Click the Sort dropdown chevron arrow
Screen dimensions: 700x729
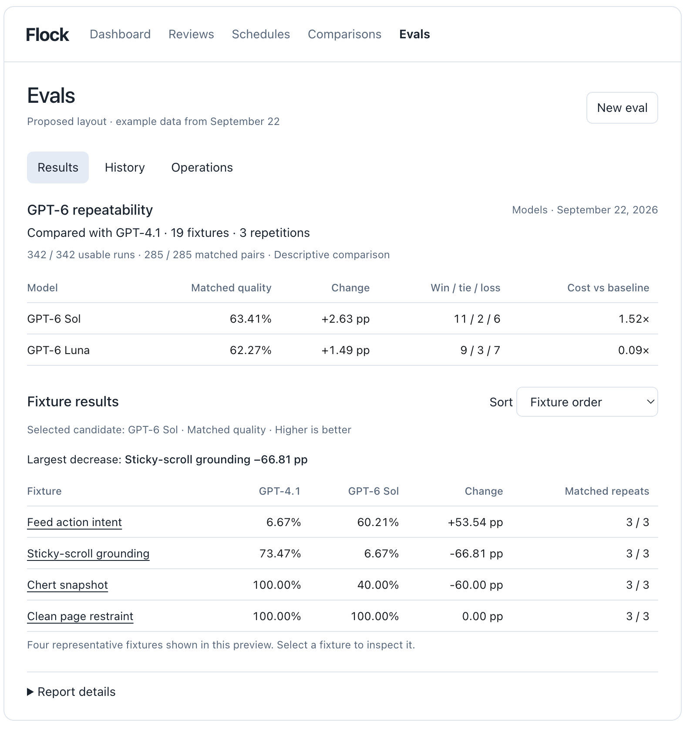click(x=650, y=402)
